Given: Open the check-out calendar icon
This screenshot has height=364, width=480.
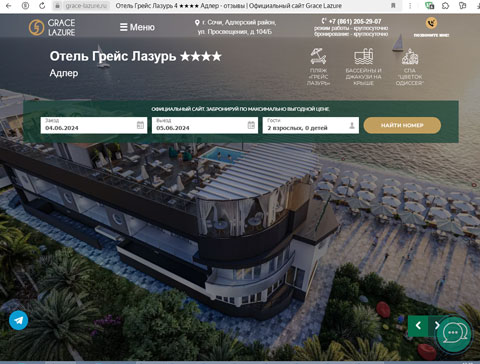Looking at the screenshot, I should tap(251, 125).
